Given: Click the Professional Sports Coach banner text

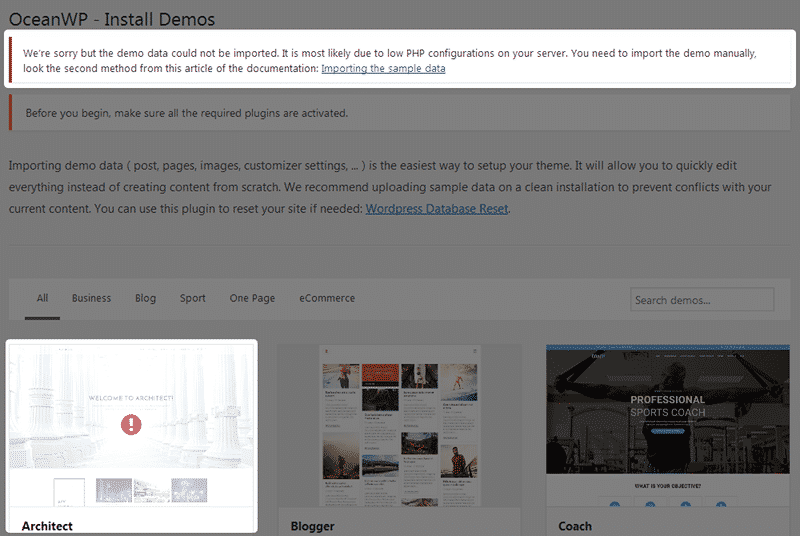Looking at the screenshot, I should point(667,406).
